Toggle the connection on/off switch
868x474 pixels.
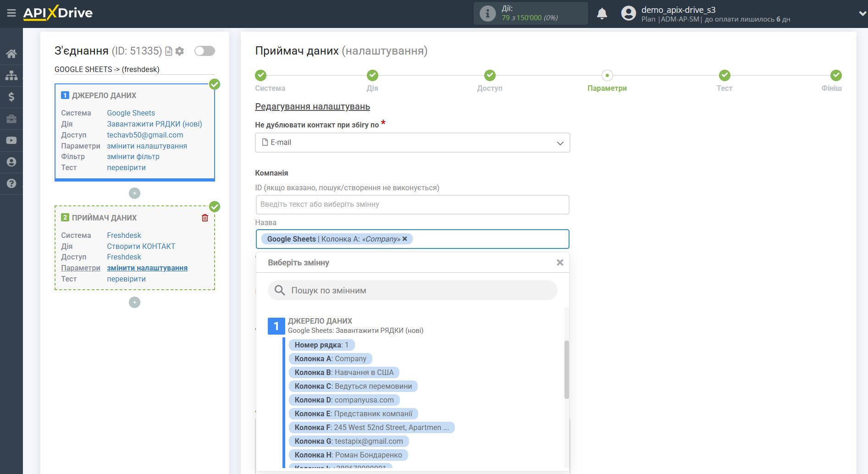(x=205, y=51)
